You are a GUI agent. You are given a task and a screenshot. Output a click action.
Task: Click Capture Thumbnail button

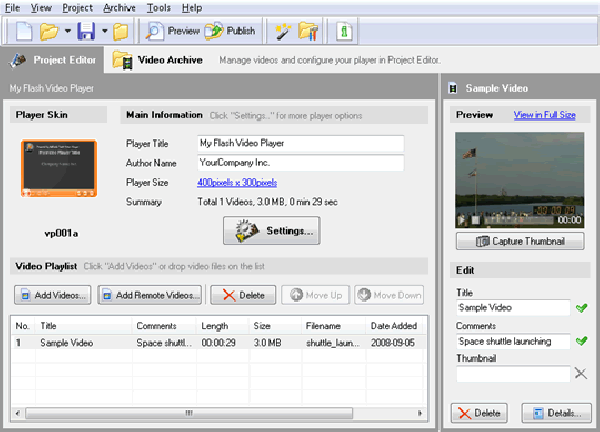(x=520, y=241)
